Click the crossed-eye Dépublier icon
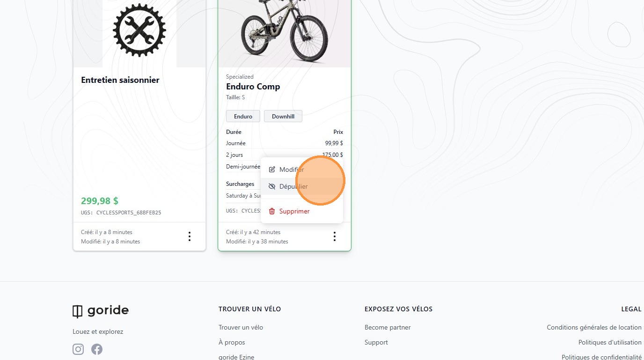This screenshot has height=360, width=644. click(x=272, y=186)
